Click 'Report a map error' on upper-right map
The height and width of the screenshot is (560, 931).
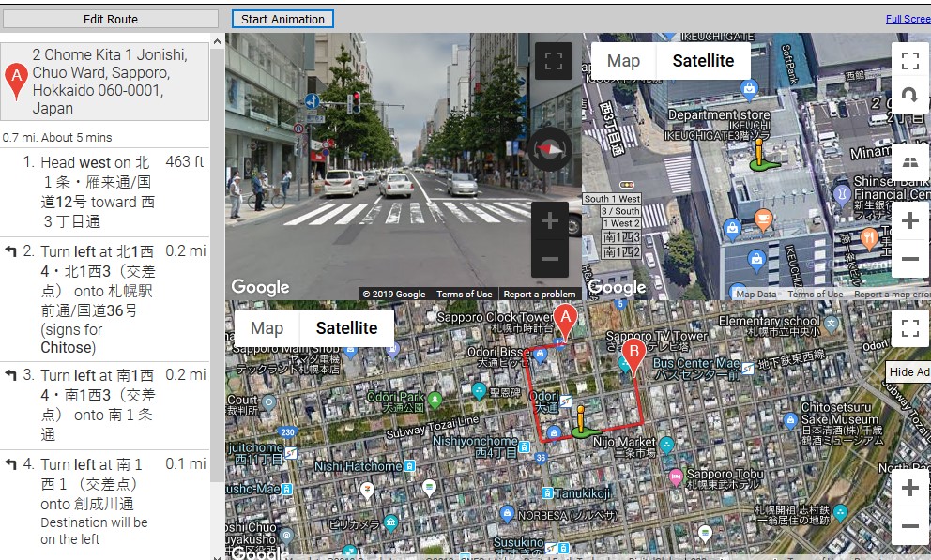[892, 295]
